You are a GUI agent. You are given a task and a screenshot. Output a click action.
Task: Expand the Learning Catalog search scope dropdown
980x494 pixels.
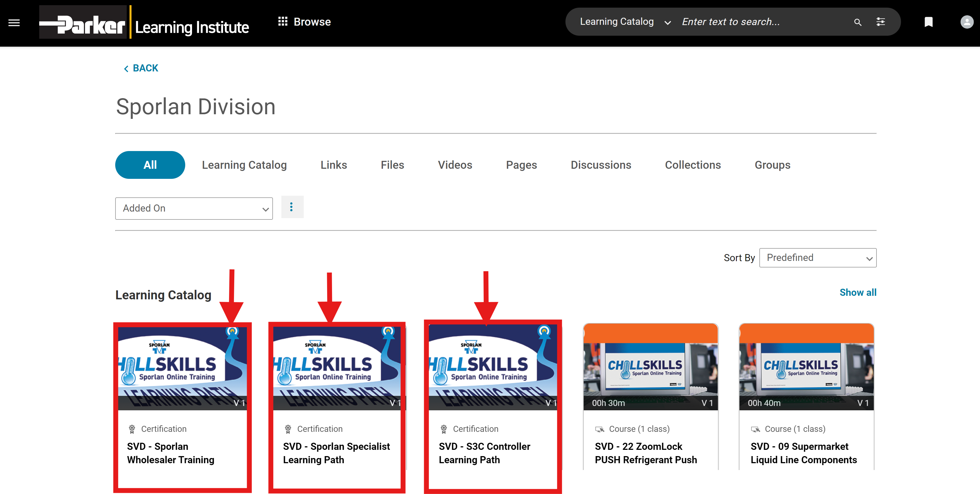click(x=625, y=22)
